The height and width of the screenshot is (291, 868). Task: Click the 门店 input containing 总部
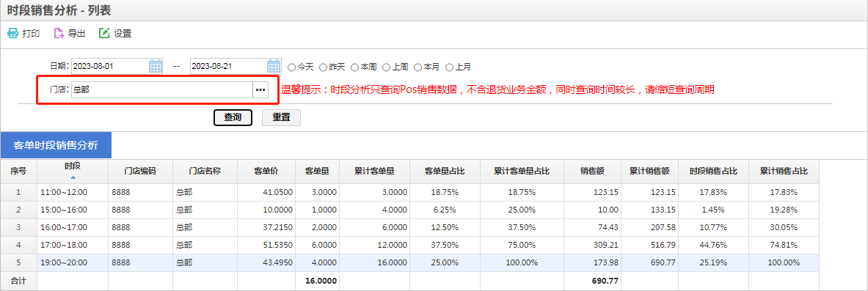[162, 90]
